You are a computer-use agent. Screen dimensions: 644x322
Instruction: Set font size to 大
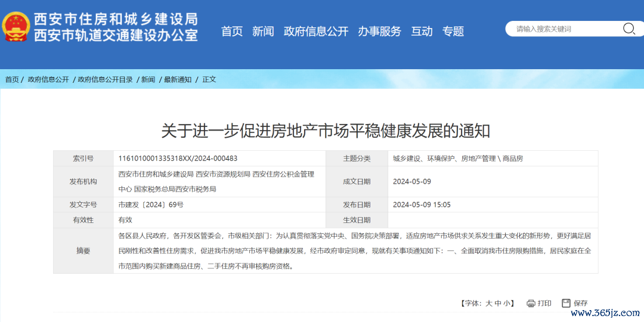(x=488, y=304)
